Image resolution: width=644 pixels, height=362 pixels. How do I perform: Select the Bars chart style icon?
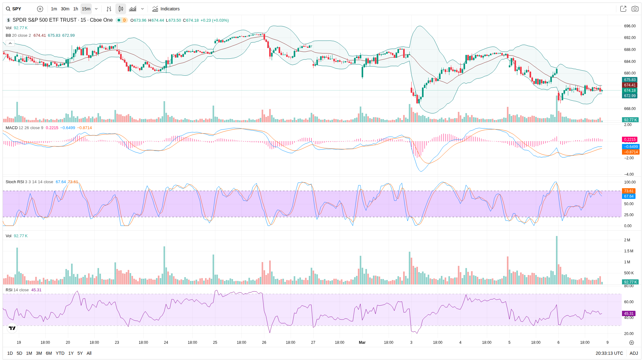tap(109, 9)
